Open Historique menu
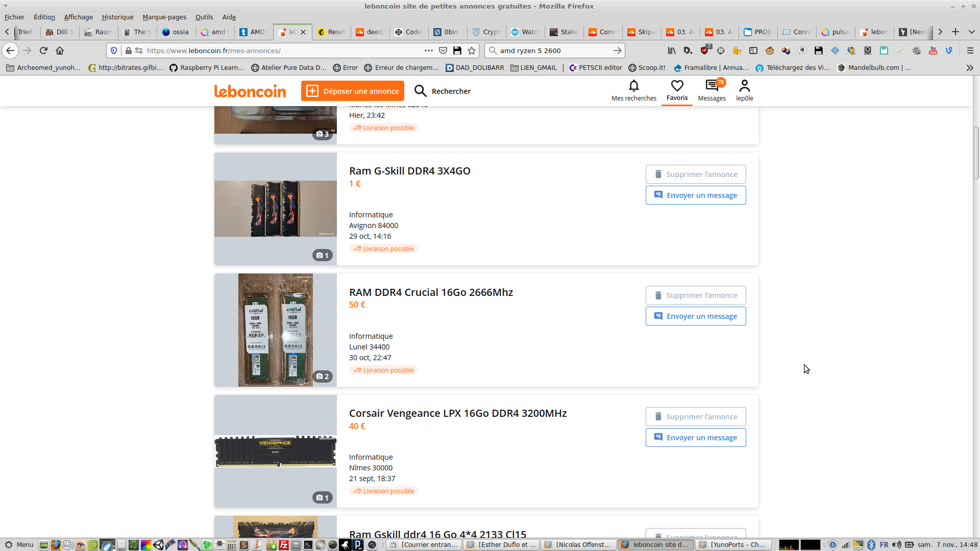The height and width of the screenshot is (551, 980). point(117,17)
